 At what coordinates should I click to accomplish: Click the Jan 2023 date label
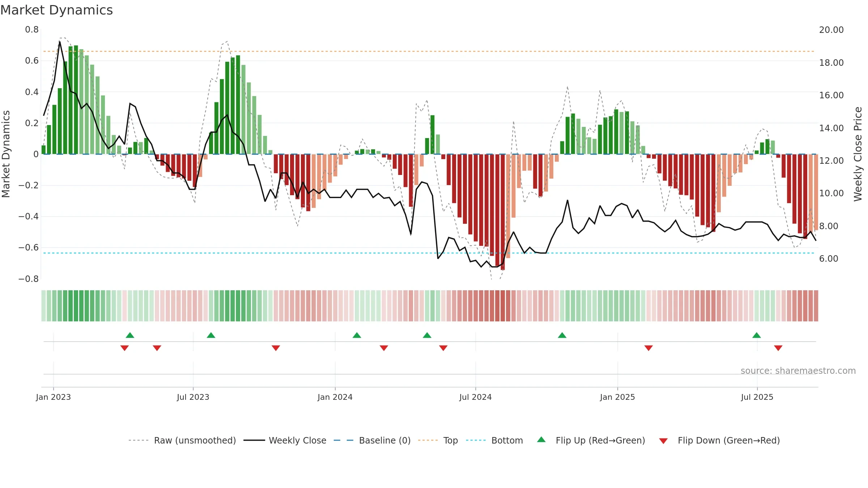pos(54,397)
